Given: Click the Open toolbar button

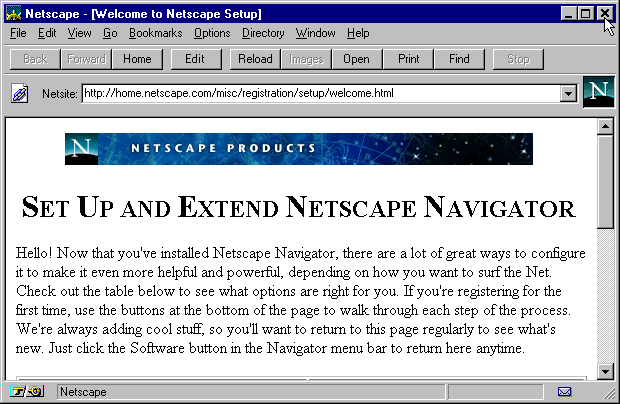Looking at the screenshot, I should pyautogui.click(x=357, y=59).
